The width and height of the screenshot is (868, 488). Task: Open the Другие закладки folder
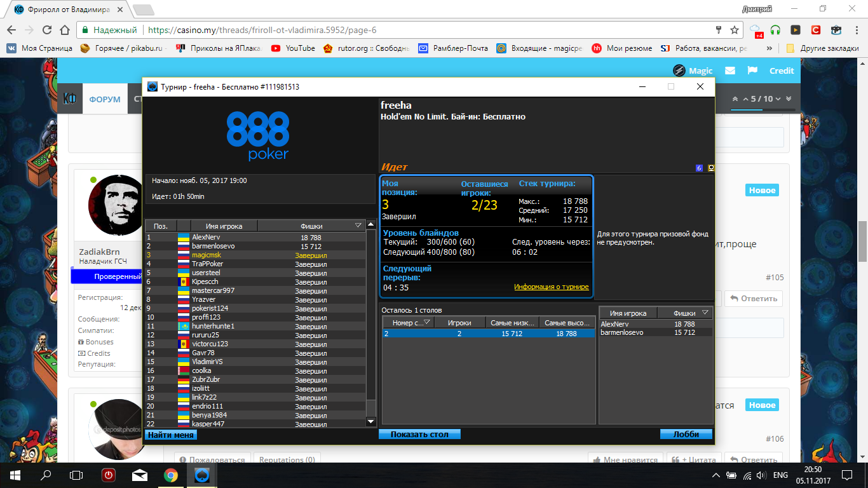(822, 48)
